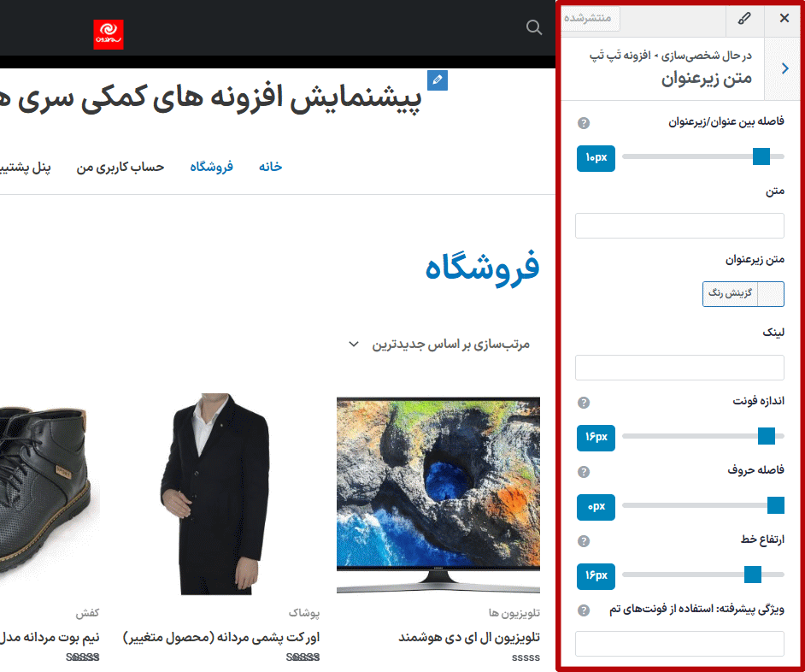Image resolution: width=805 pixels, height=672 pixels.
Task: Click the pencil edit icon in the customizer top bar
Action: coord(743,19)
